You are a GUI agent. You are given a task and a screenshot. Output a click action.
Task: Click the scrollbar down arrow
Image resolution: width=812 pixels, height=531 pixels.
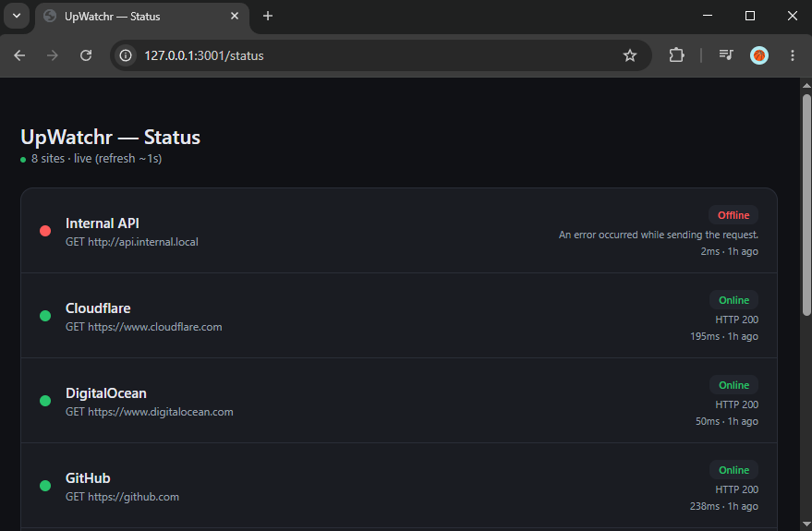(806, 525)
